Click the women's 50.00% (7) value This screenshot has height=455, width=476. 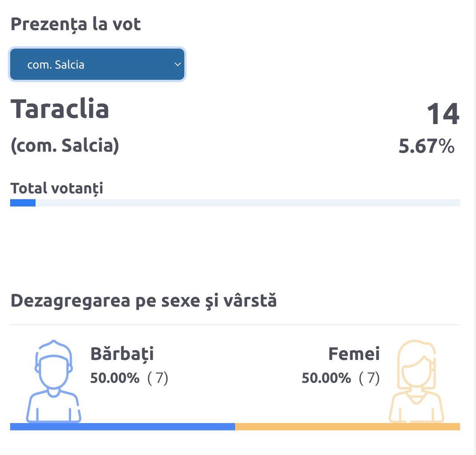[341, 378]
